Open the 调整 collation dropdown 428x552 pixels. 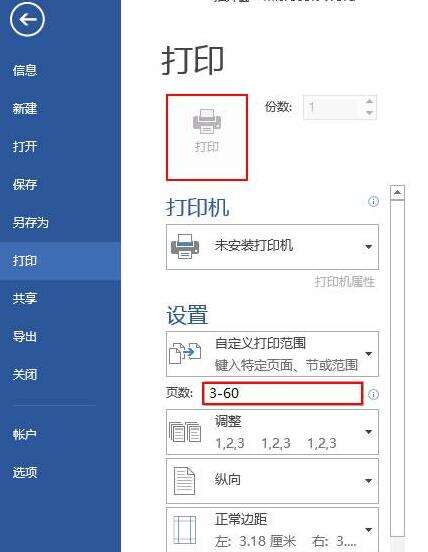point(368,432)
